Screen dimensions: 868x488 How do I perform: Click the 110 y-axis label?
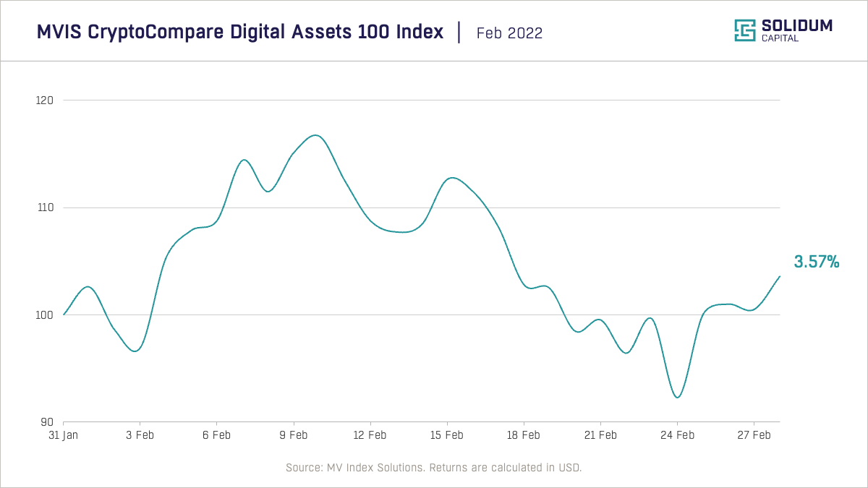pyautogui.click(x=47, y=207)
